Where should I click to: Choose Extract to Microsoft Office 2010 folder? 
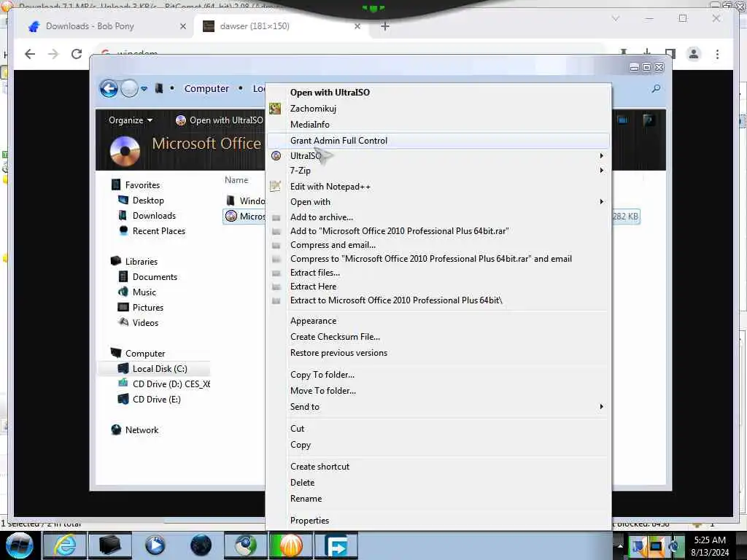(396, 300)
